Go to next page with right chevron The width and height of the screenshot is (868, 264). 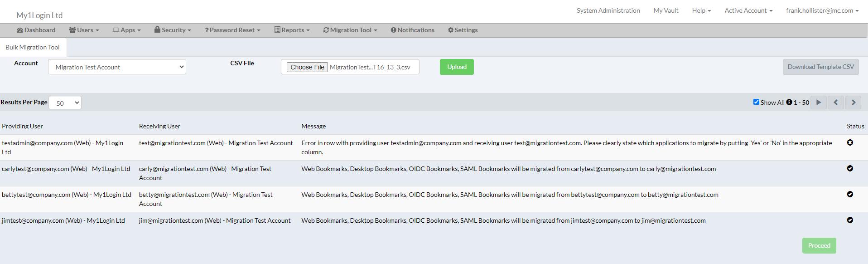pos(853,103)
